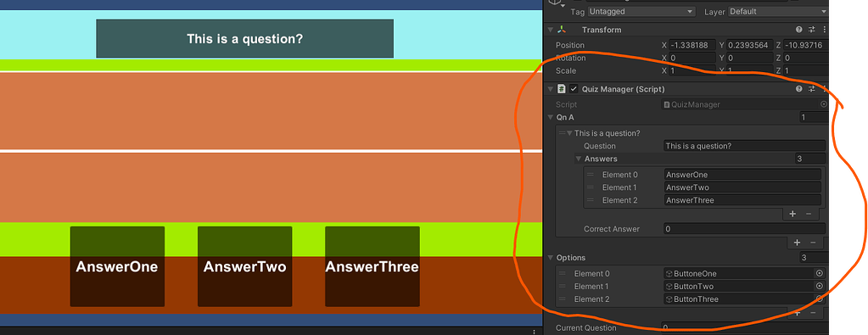Click the Correct Answer input field
The image size is (868, 335).
(745, 229)
